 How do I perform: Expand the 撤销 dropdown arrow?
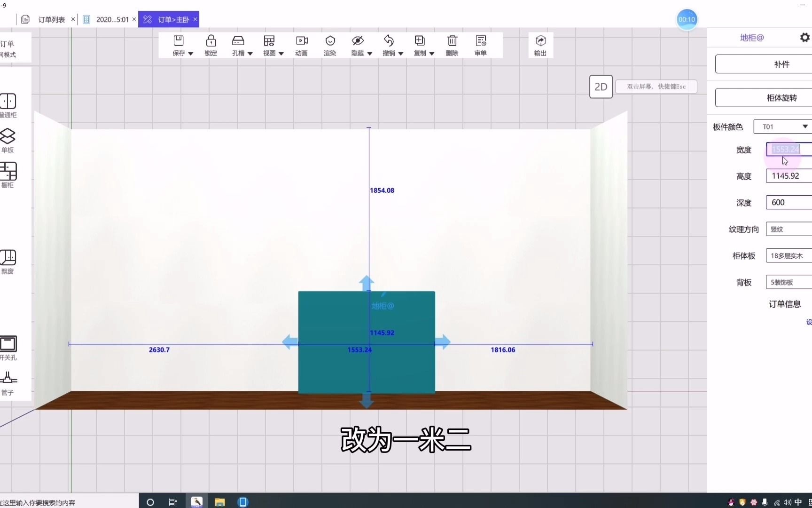(x=400, y=54)
